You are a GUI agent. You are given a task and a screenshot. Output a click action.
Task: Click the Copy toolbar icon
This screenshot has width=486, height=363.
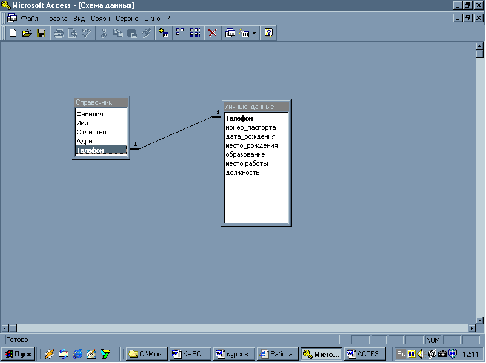point(118,33)
